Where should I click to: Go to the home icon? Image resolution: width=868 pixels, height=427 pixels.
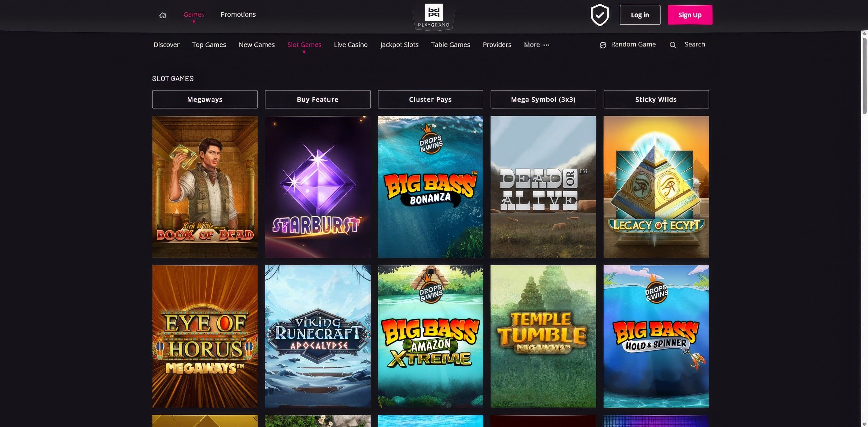click(162, 15)
